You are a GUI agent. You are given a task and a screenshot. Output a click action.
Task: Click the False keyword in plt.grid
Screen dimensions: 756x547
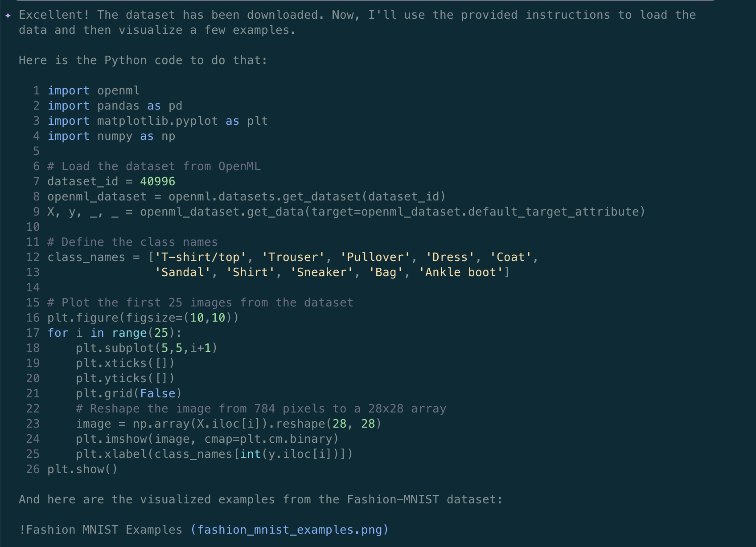[157, 393]
